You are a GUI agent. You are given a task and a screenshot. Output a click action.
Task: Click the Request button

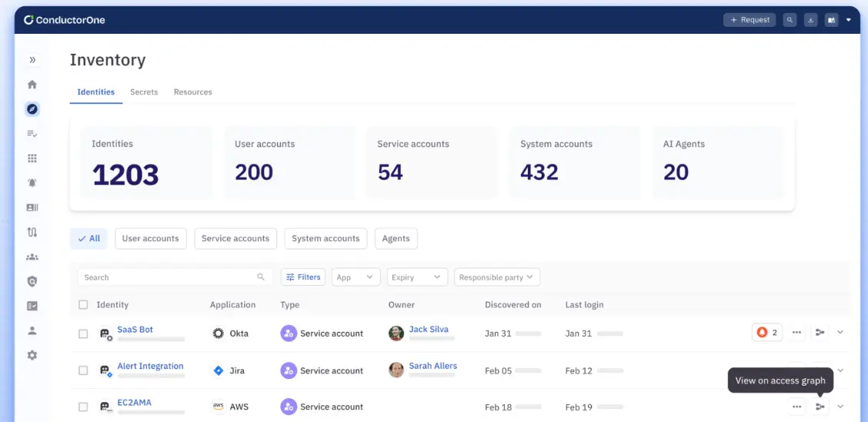click(749, 20)
